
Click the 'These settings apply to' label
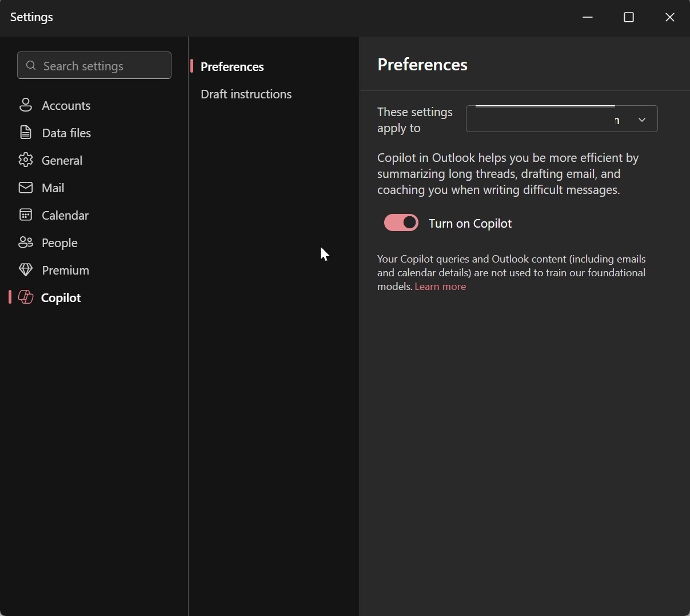[416, 120]
